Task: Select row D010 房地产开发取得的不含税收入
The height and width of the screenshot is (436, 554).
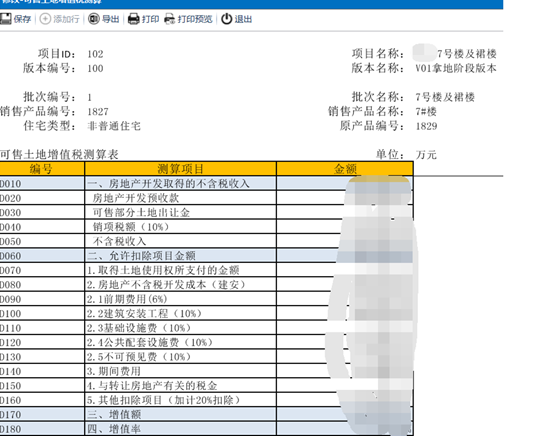Action: click(206, 184)
